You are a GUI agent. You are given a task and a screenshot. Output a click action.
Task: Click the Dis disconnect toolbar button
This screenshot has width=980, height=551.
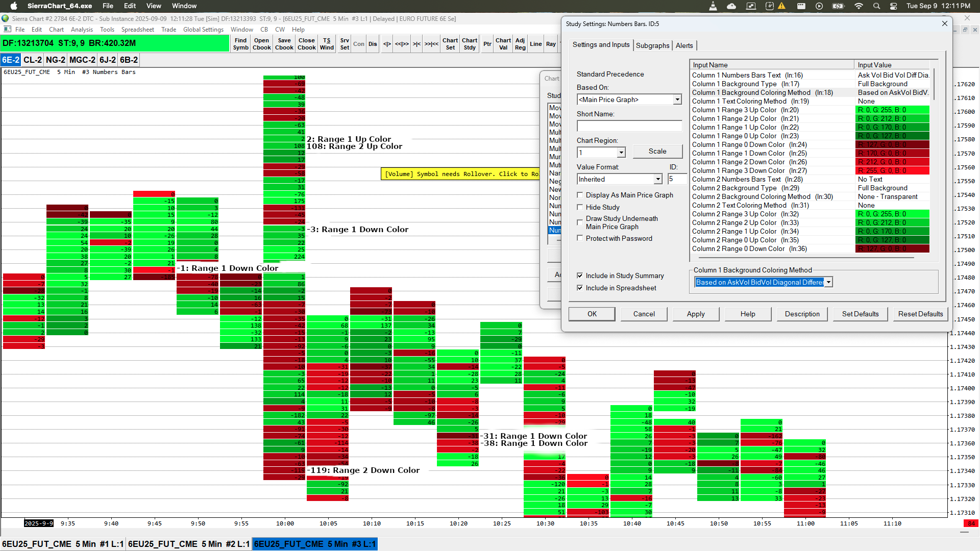tap(373, 44)
